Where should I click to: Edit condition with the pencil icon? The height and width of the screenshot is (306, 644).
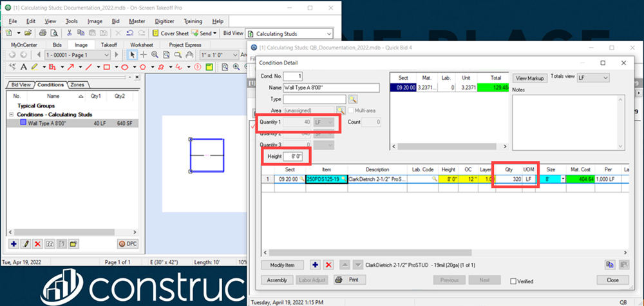click(x=26, y=244)
